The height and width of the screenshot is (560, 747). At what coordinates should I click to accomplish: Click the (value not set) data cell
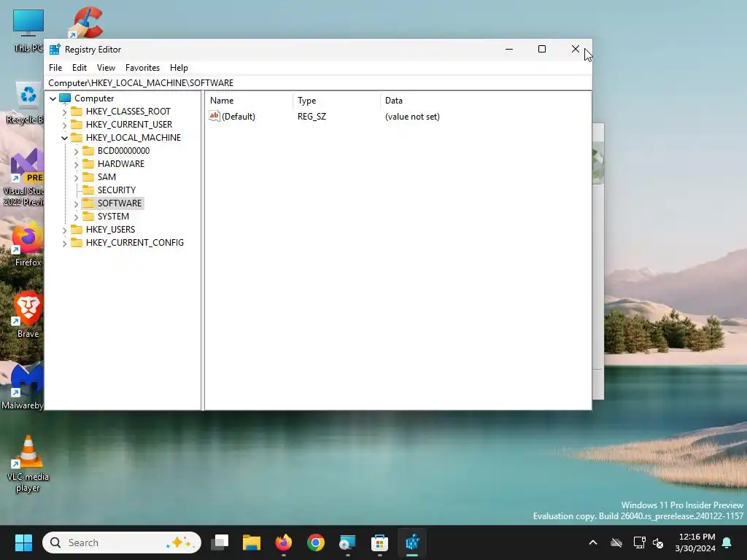click(412, 117)
